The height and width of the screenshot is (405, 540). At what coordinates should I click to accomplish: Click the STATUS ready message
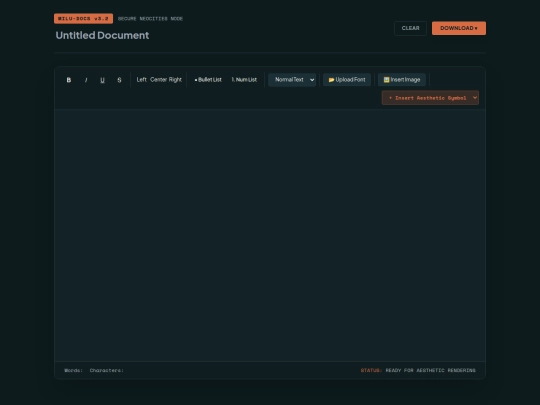(418, 371)
